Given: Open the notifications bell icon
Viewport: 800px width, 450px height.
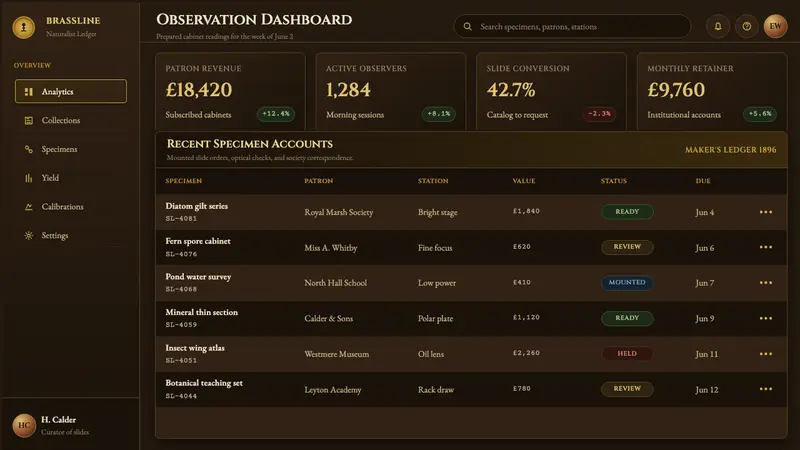Looking at the screenshot, I should (x=717, y=27).
